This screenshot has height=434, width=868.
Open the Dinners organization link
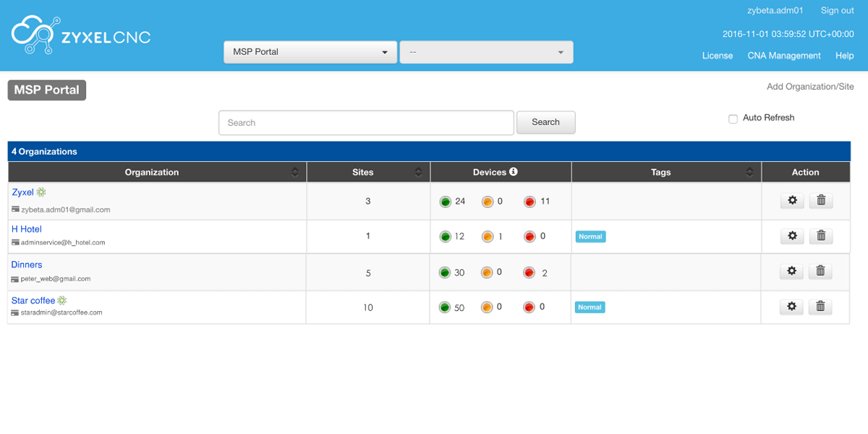coord(27,265)
